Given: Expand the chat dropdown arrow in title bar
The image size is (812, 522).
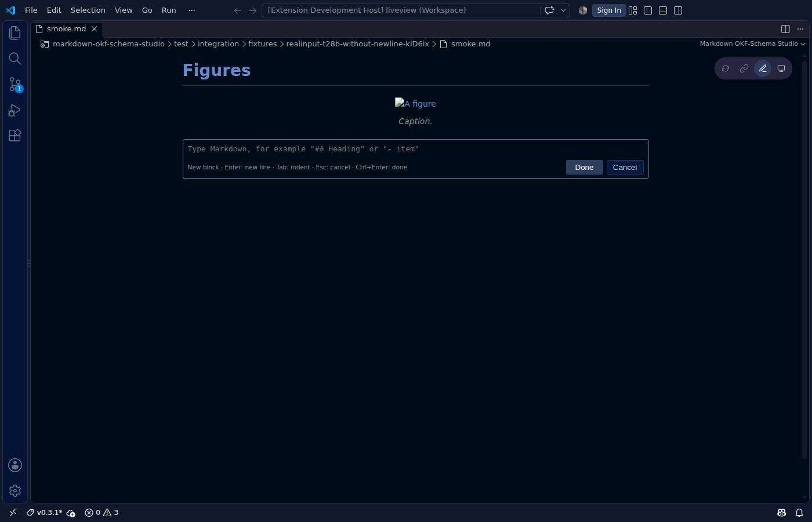Looking at the screenshot, I should pos(563,10).
